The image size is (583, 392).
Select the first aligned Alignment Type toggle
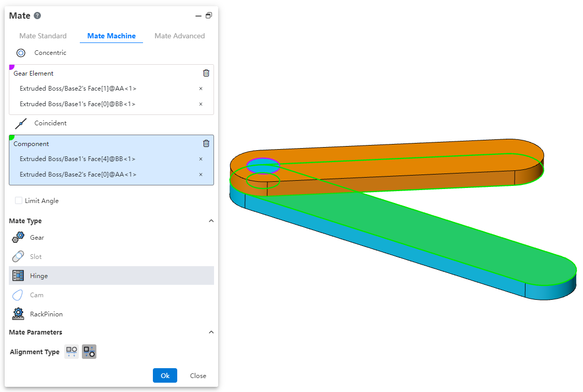(72, 352)
